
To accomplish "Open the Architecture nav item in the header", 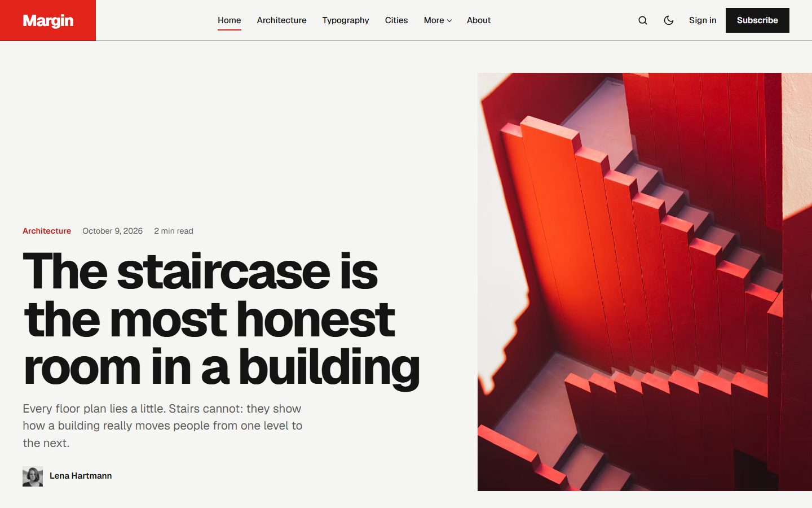I will [282, 20].
